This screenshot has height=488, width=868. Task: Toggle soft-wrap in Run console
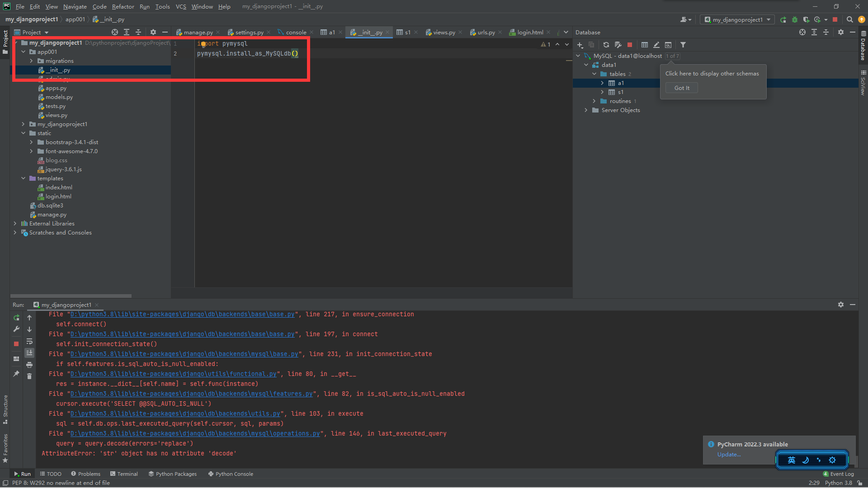click(29, 341)
